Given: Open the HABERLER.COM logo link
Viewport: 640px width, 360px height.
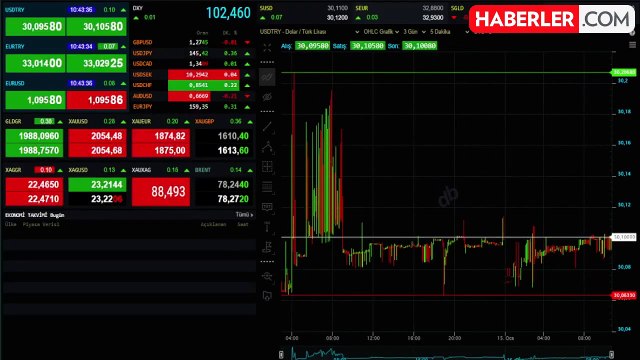Looking at the screenshot, I should [x=552, y=19].
